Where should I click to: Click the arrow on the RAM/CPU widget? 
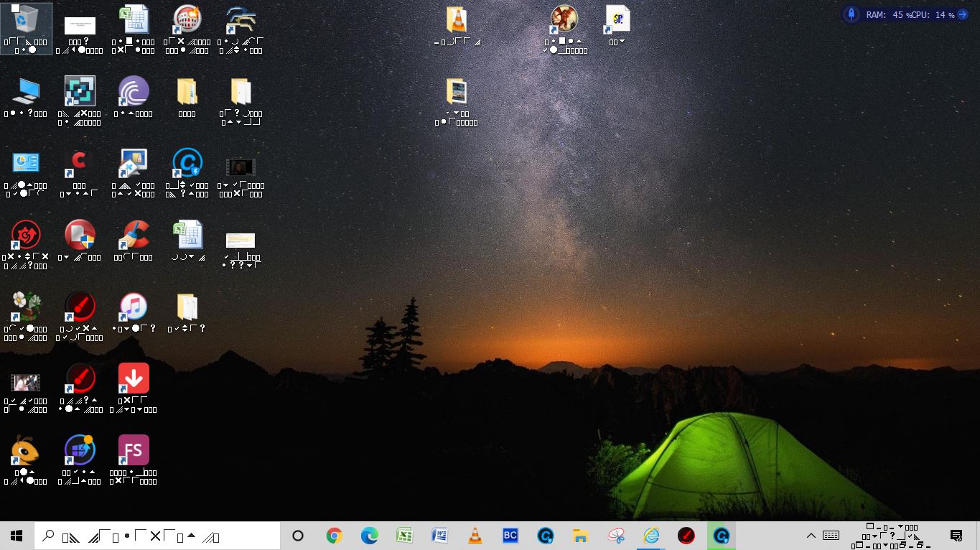point(963,14)
